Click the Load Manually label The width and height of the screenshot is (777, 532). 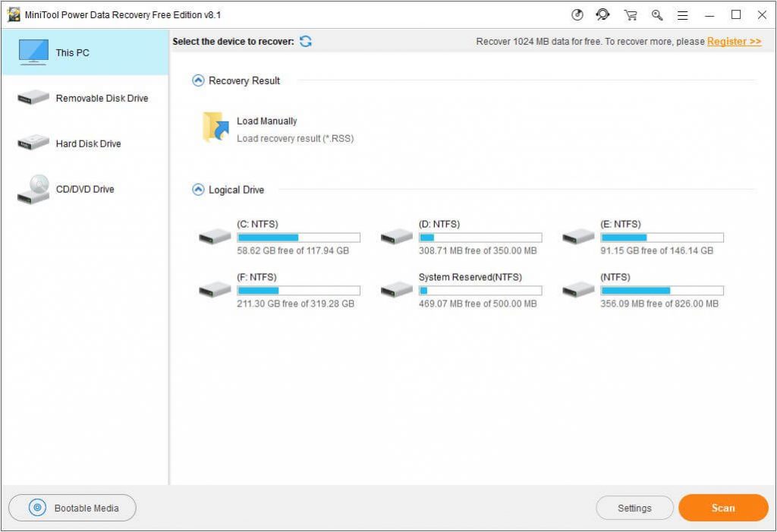coord(266,121)
